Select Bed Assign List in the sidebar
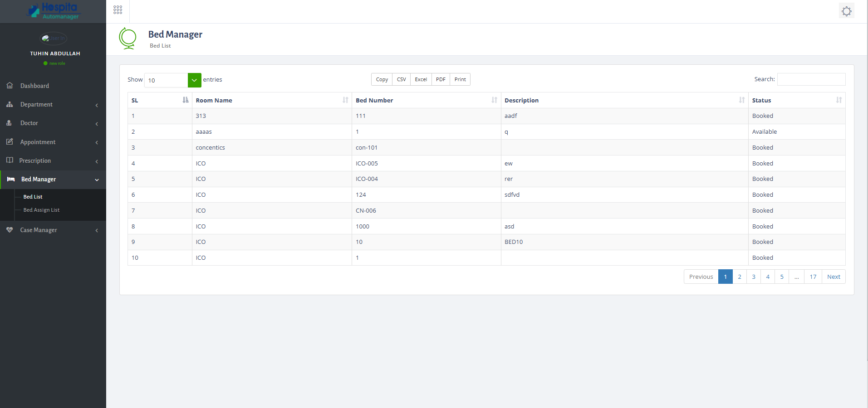 click(x=41, y=209)
